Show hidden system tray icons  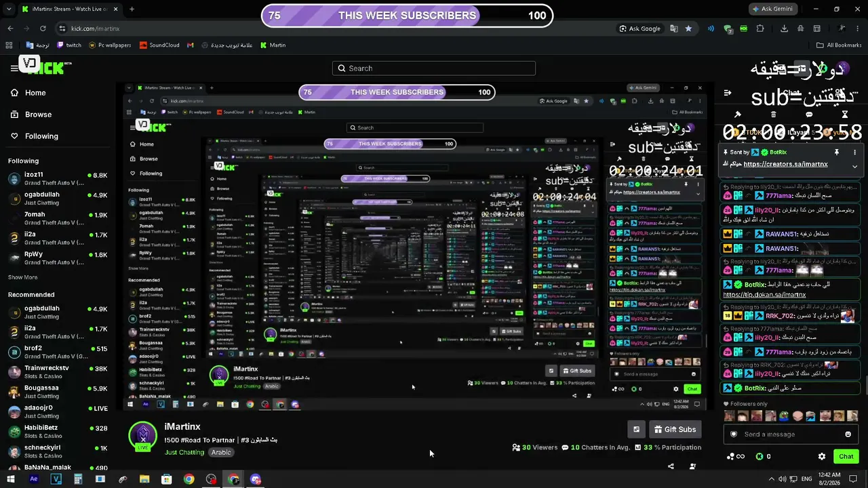point(772,479)
